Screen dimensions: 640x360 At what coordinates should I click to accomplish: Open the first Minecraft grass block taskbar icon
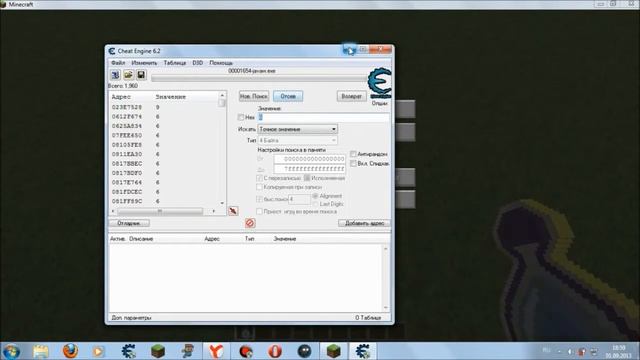point(158,351)
